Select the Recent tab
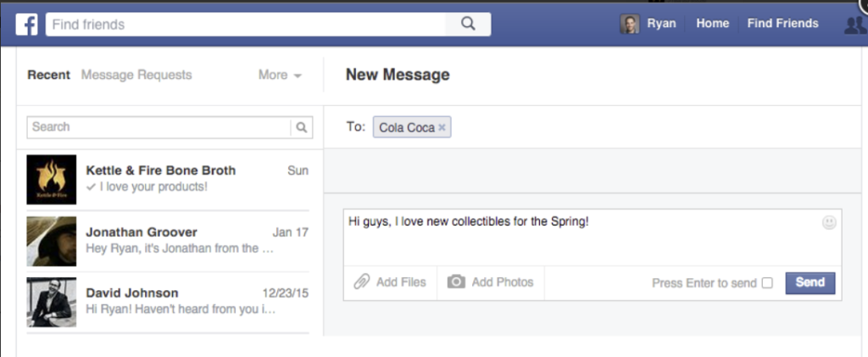The height and width of the screenshot is (357, 868). (x=48, y=75)
